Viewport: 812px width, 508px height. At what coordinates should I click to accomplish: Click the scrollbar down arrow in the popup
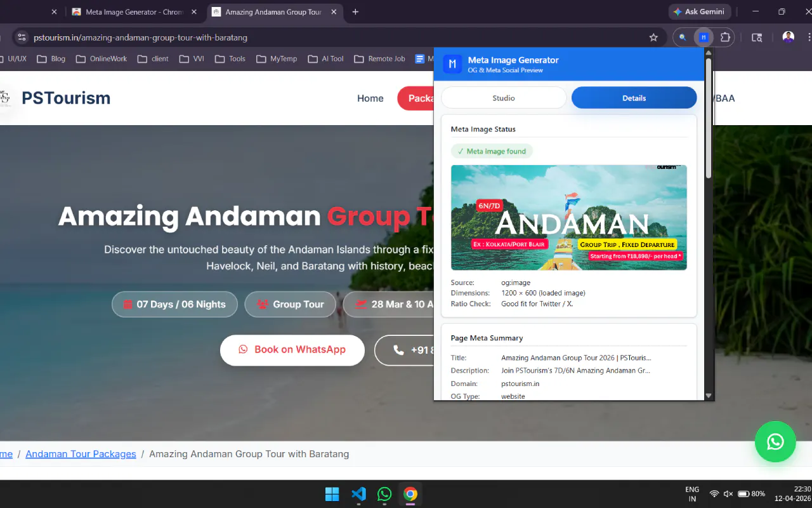point(709,396)
